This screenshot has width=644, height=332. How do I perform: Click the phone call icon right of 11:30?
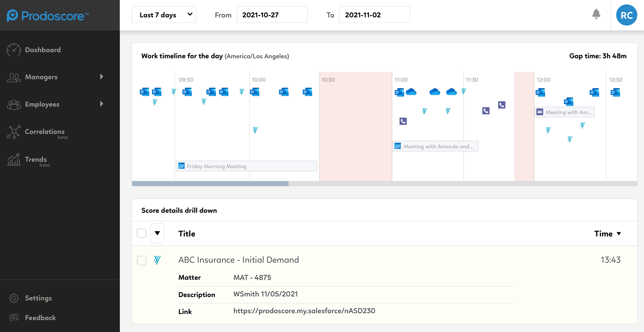coord(486,111)
